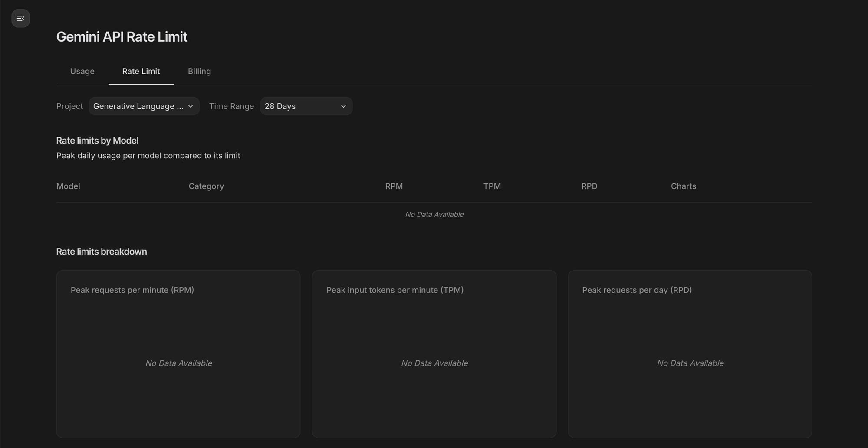This screenshot has width=868, height=448.
Task: Click the Gemini API Rate Limit heading
Action: tap(122, 37)
